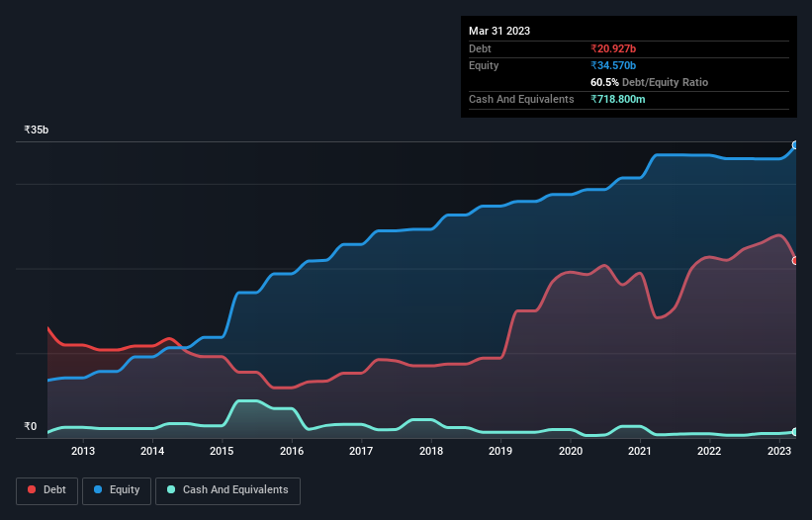Click the ₹0 y-axis label
Viewport: 812px width, 520px height.
pyautogui.click(x=30, y=426)
